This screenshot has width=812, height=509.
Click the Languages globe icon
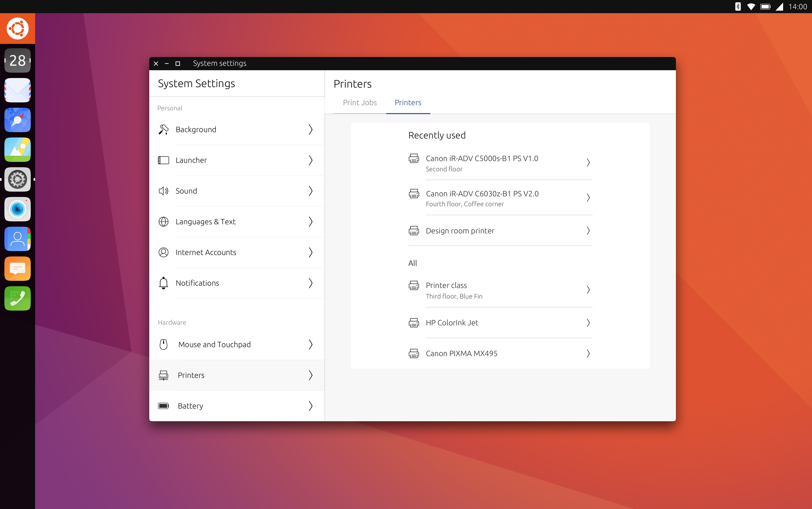click(163, 222)
